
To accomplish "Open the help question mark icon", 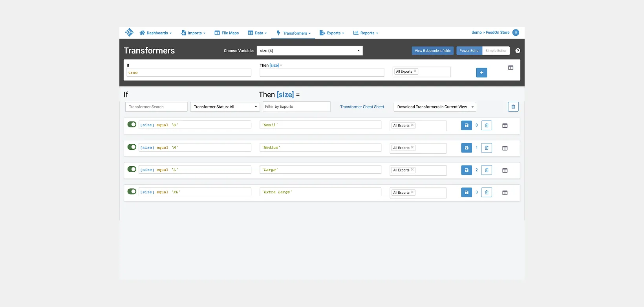I will [518, 51].
